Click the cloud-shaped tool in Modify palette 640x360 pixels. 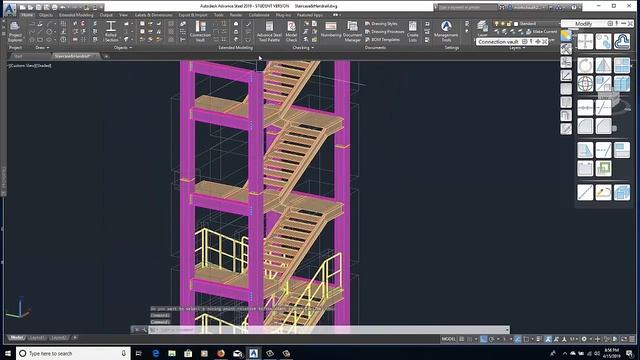622,42
